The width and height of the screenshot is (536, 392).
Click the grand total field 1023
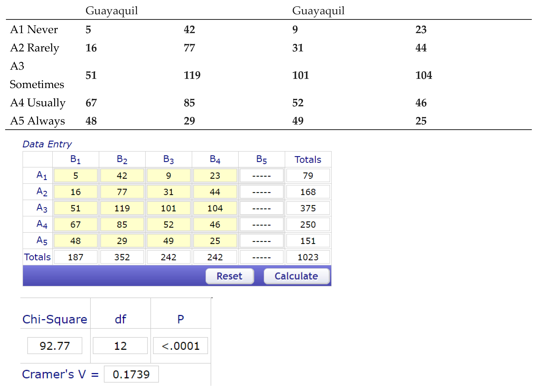point(308,257)
